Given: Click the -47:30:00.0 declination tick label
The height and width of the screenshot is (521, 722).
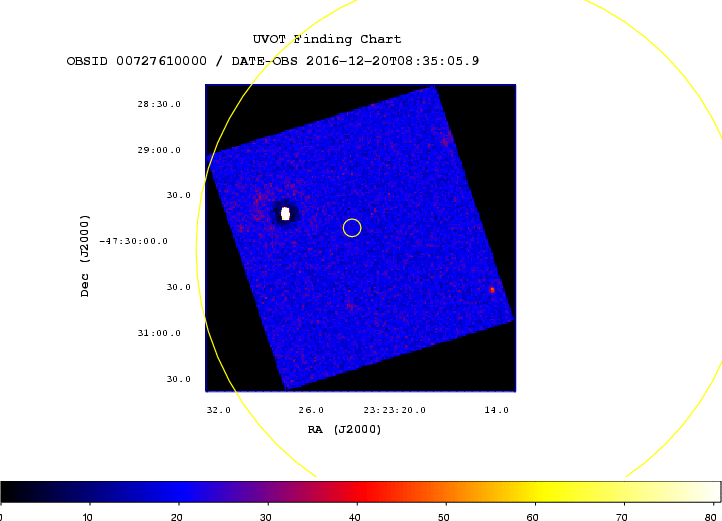Looking at the screenshot, I should pyautogui.click(x=134, y=241).
